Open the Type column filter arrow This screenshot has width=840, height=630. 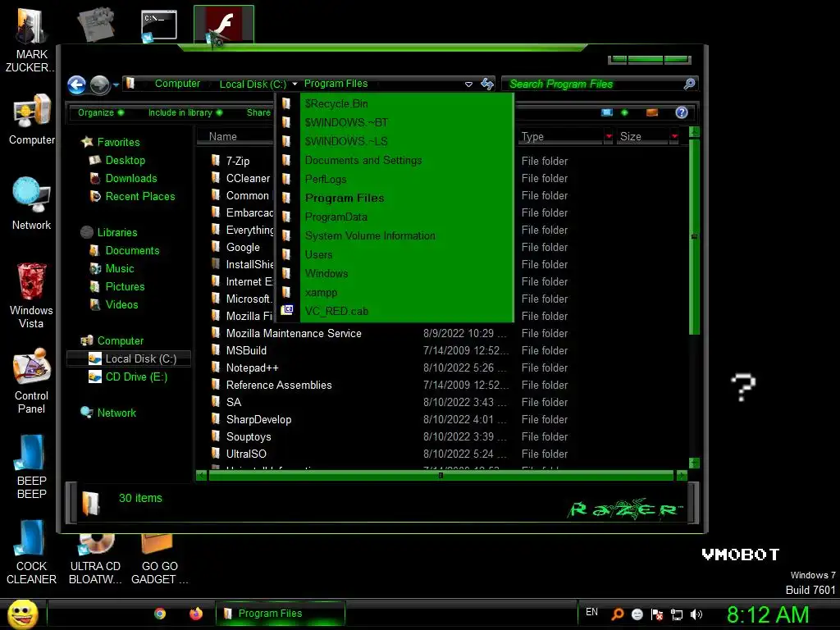[x=609, y=137]
